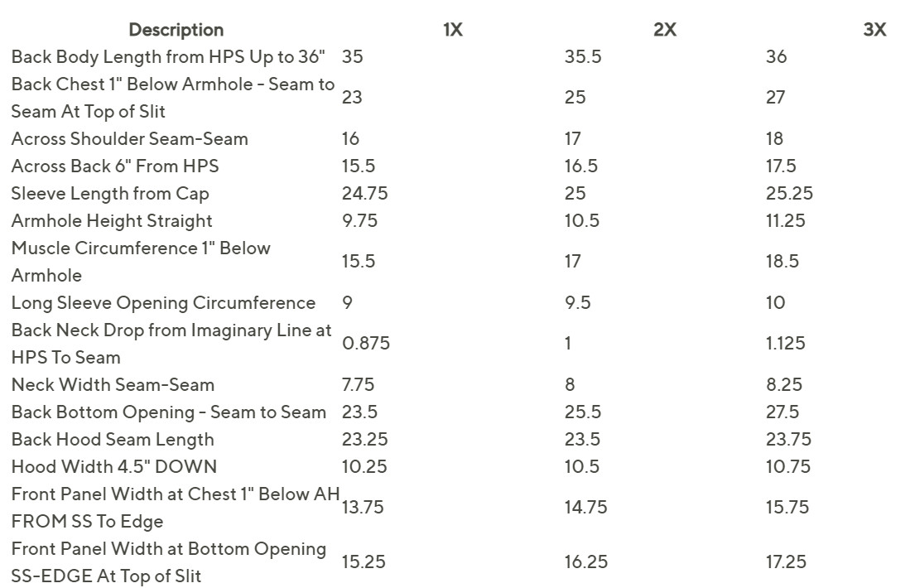Select the Hood Width 4.5" DOWN label

click(x=114, y=467)
